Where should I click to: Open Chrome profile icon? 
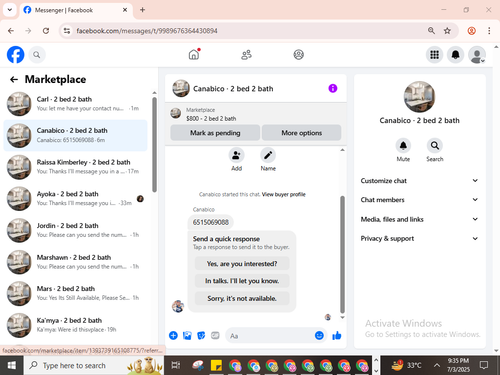[x=472, y=31]
